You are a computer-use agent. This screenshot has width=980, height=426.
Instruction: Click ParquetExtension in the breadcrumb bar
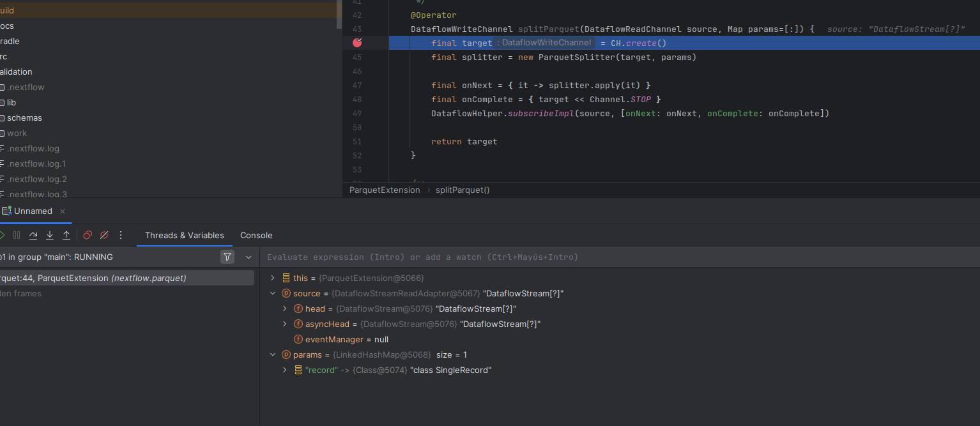[385, 190]
